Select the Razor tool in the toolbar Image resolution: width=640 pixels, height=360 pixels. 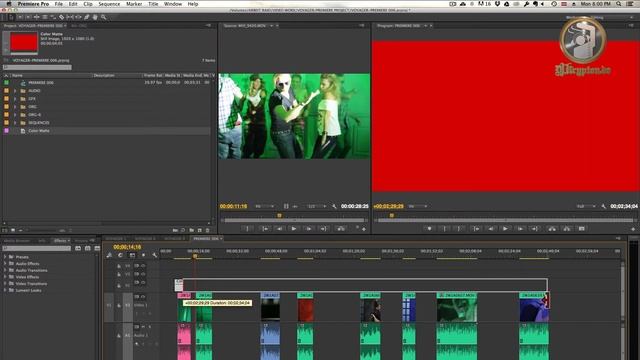(62, 17)
